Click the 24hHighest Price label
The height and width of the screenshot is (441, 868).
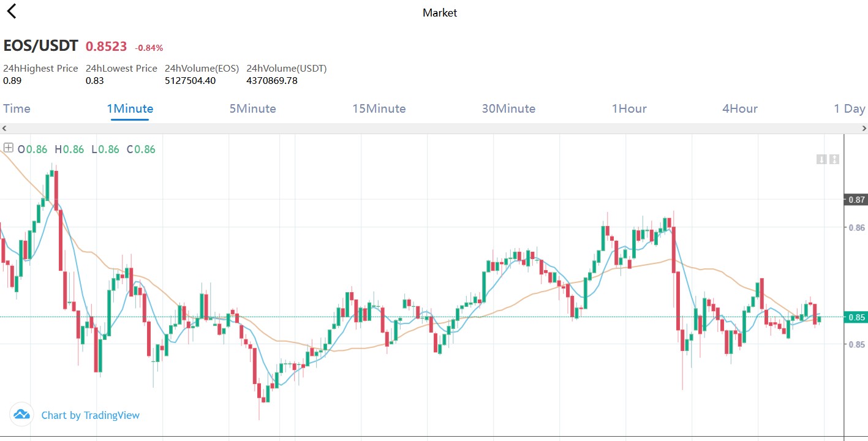pyautogui.click(x=40, y=69)
